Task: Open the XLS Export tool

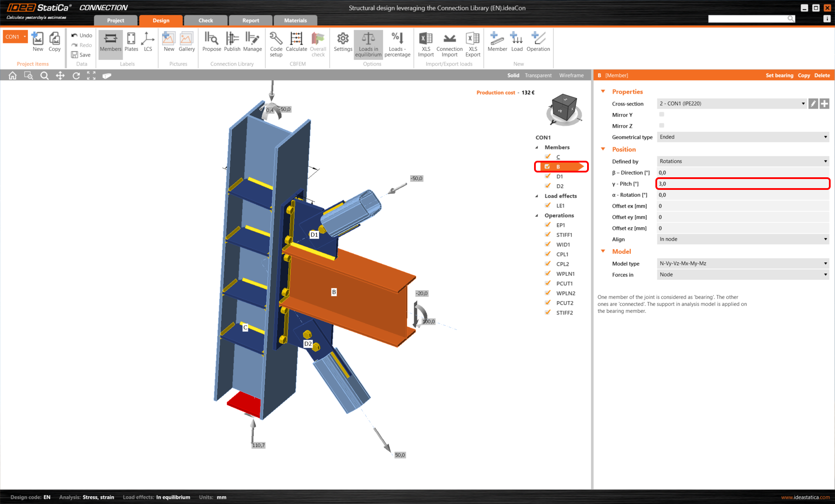Action: [x=473, y=43]
